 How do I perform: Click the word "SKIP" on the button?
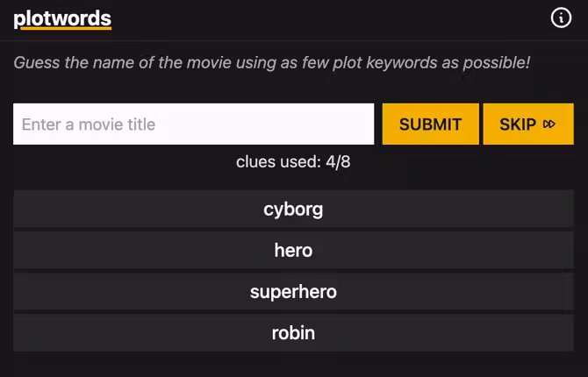coord(518,124)
